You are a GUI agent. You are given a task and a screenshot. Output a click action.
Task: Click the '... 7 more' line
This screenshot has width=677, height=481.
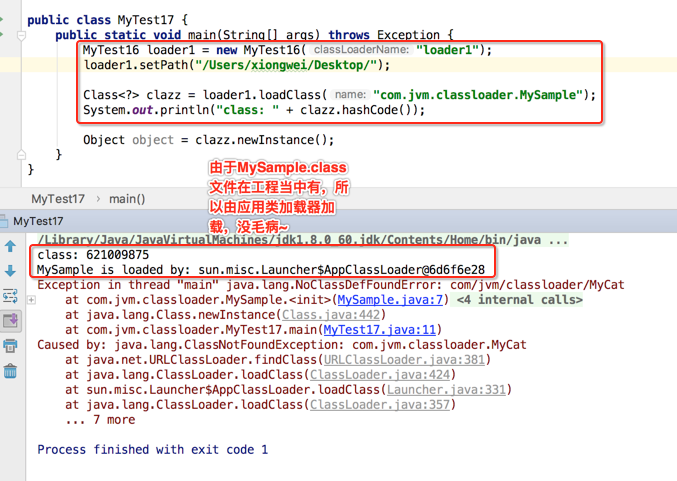tap(100, 420)
